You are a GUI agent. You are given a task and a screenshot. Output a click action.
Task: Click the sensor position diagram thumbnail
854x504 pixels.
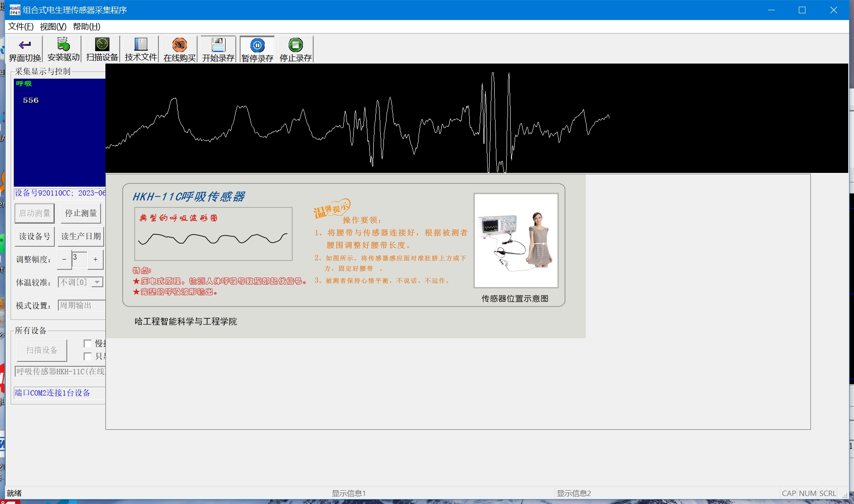516,240
